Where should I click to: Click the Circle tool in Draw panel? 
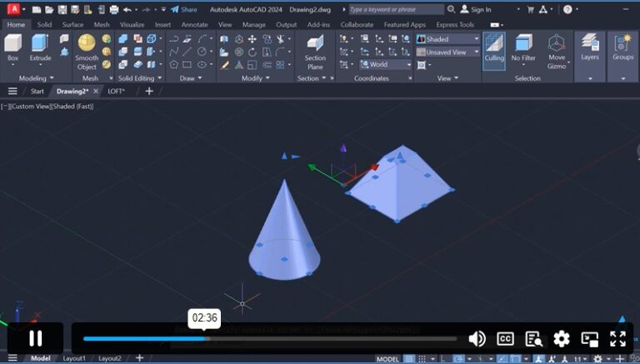pos(202,52)
